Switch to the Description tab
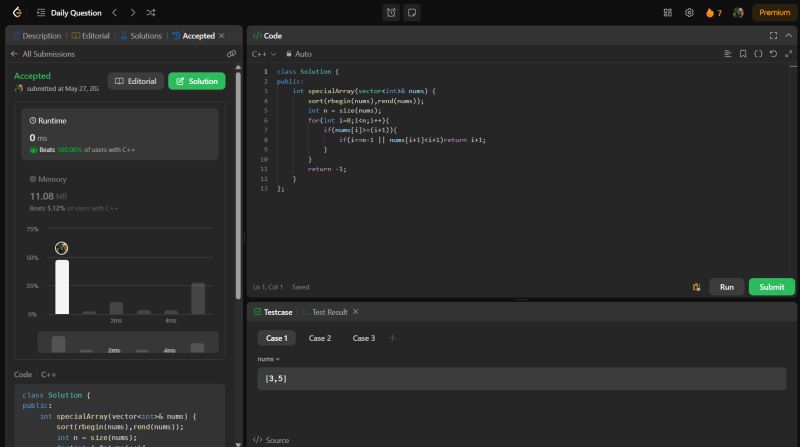Viewport: 800px width, 447px height. (x=36, y=35)
